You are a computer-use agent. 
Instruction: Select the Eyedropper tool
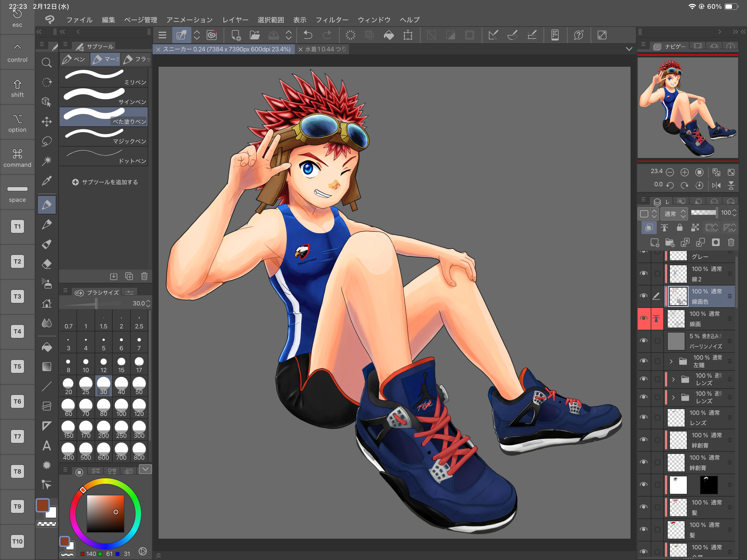coord(46,181)
